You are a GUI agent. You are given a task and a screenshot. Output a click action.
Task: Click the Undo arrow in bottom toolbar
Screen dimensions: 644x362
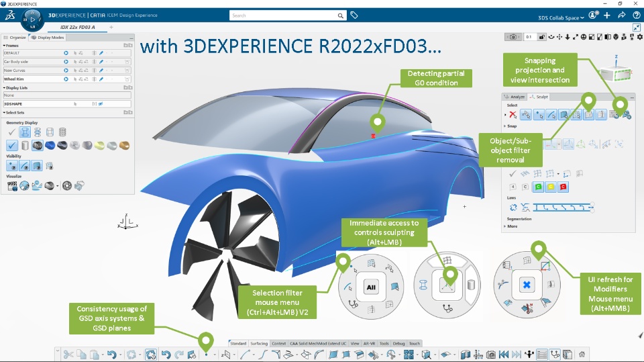[112, 355]
